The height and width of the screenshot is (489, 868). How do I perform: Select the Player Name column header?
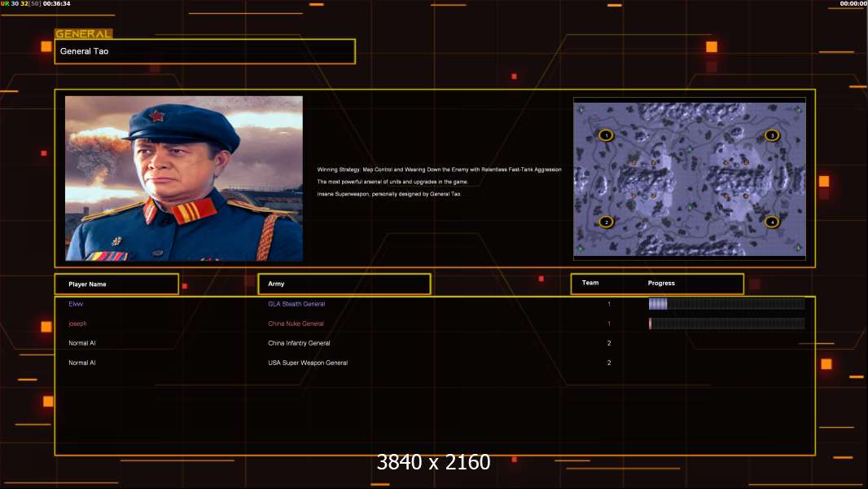point(116,284)
